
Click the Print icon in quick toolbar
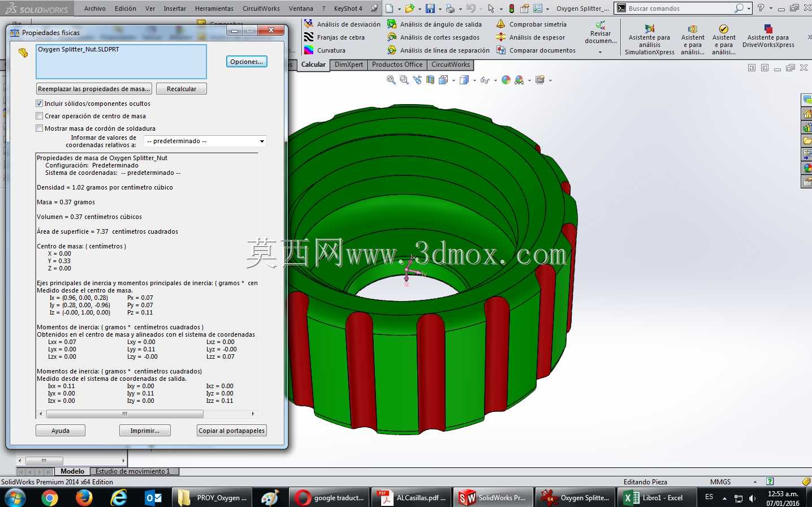pyautogui.click(x=450, y=8)
